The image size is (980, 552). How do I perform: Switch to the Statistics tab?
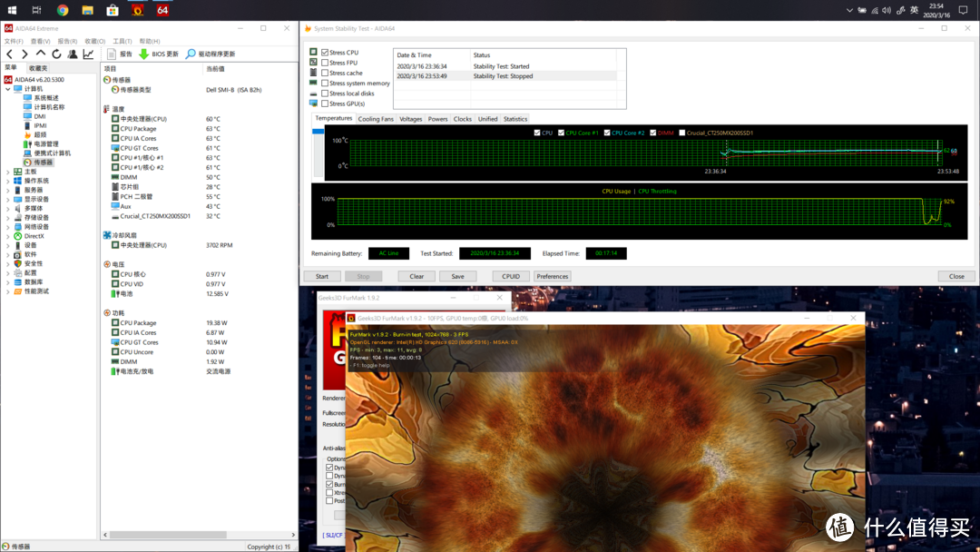pyautogui.click(x=515, y=119)
